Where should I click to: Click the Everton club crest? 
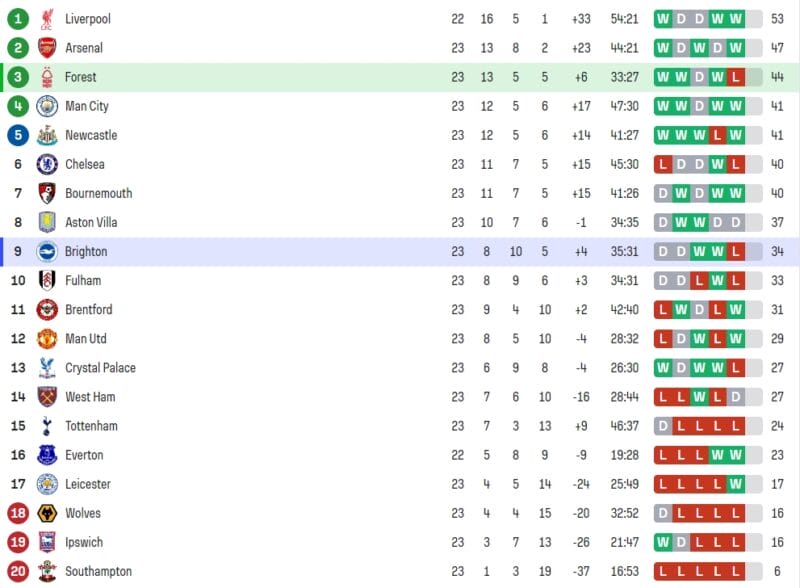click(47, 455)
